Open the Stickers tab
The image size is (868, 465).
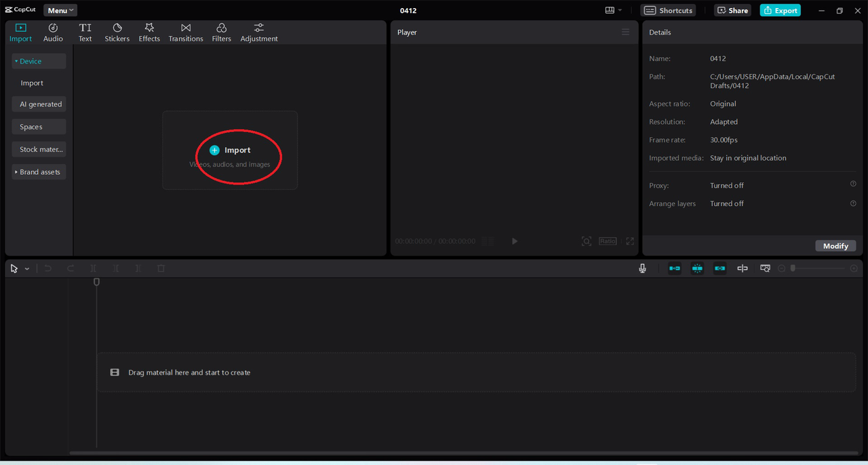coord(117,33)
